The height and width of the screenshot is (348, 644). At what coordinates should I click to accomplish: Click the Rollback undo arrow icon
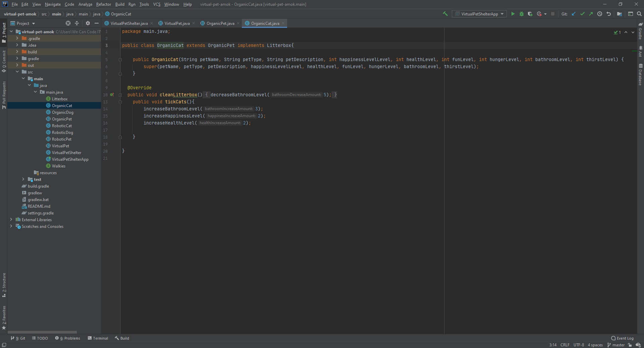[x=608, y=14]
